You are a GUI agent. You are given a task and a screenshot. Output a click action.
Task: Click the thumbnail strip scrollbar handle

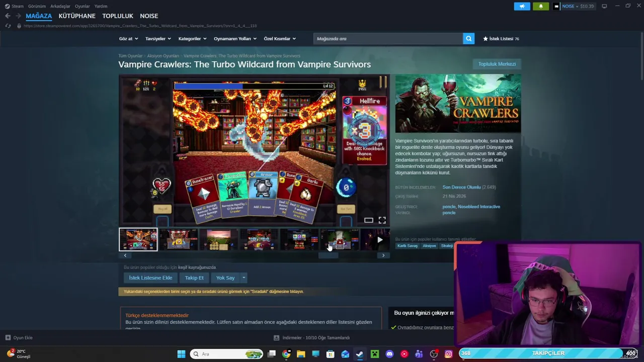tap(329, 255)
